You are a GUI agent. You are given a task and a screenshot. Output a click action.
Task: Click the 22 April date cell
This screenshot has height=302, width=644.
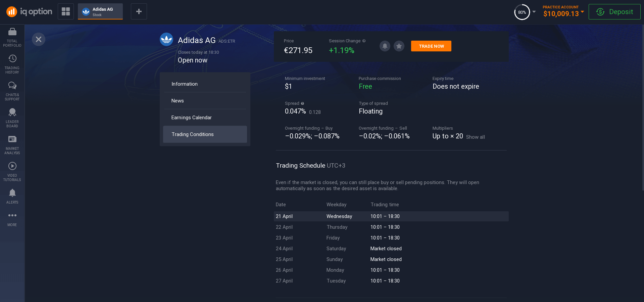pos(284,227)
